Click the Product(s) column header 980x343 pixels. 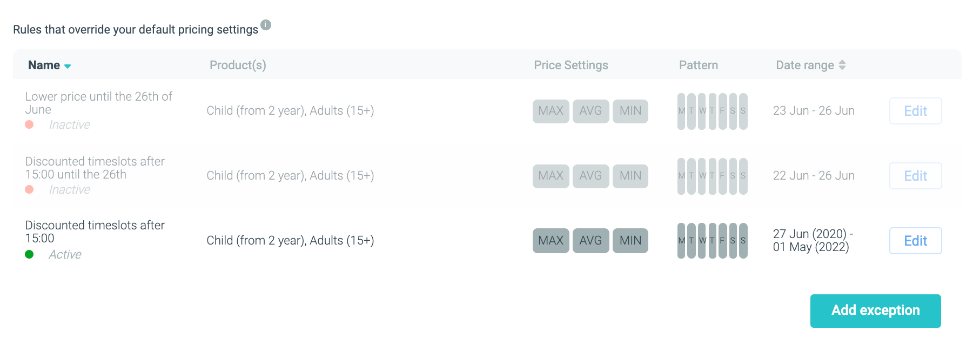[x=238, y=65]
